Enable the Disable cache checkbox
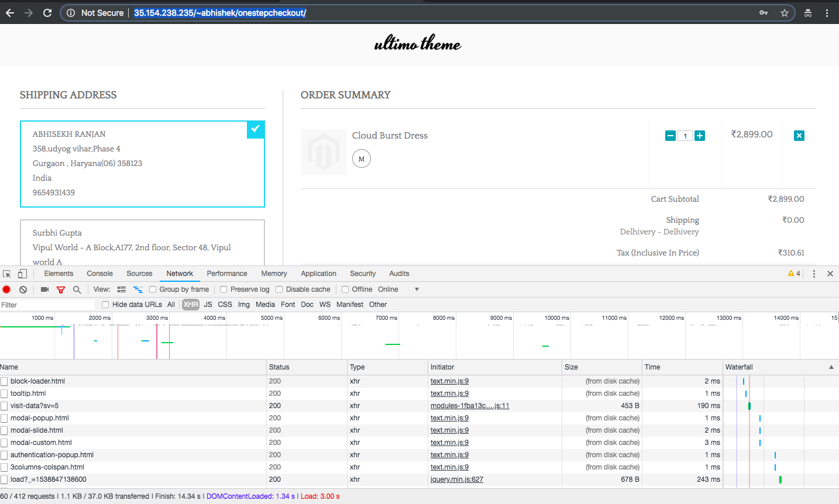The height and width of the screenshot is (504, 839). (x=278, y=289)
